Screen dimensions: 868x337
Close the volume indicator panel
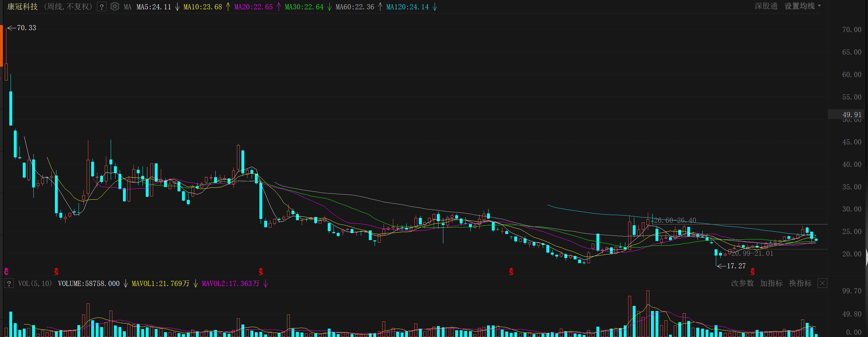click(822, 283)
